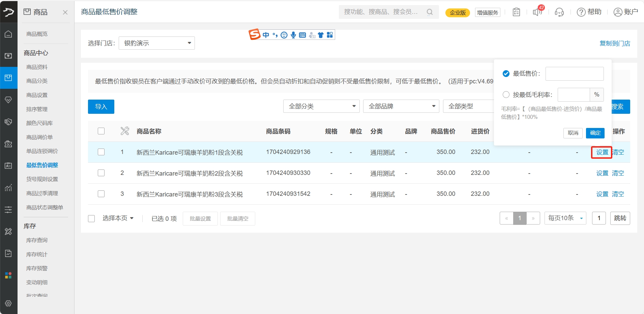Click the staff ID card sidebar icon
The width and height of the screenshot is (644, 314).
[x=8, y=166]
